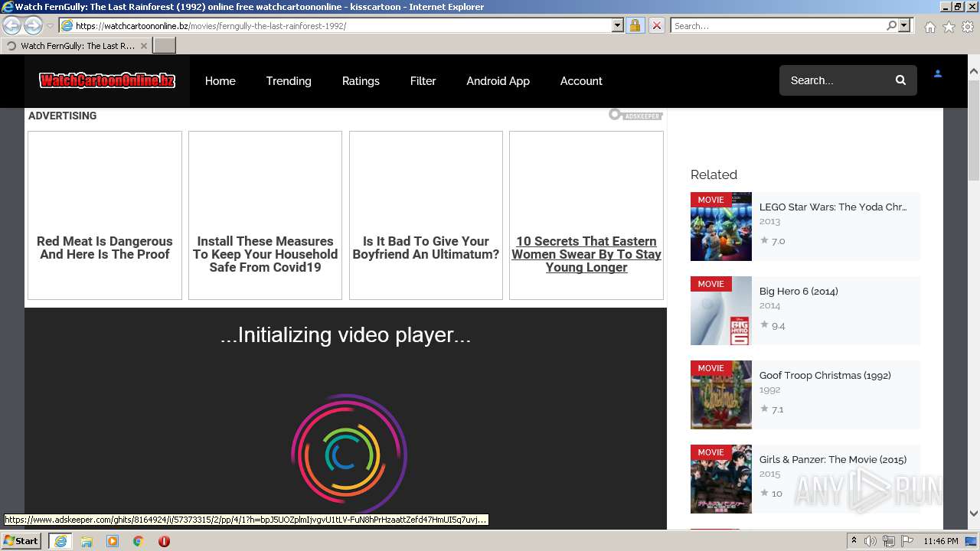Open the Home menu item
This screenshot has width=980, height=551.
pyautogui.click(x=220, y=80)
